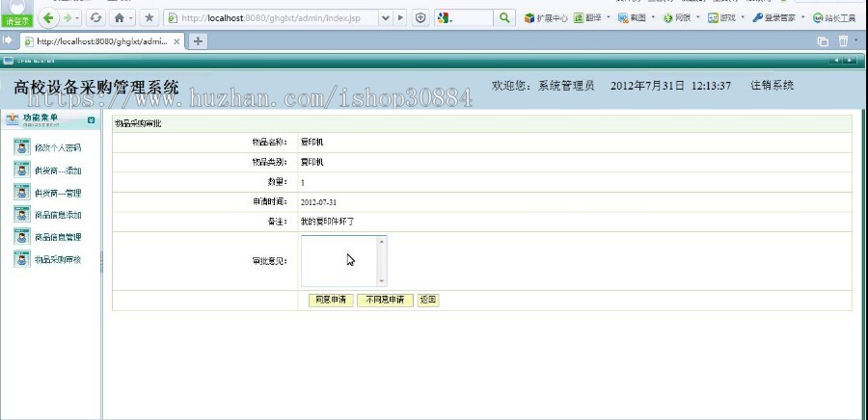This screenshot has height=420, width=868.
Task: Open a new tab with plus button
Action: pyautogui.click(x=198, y=40)
